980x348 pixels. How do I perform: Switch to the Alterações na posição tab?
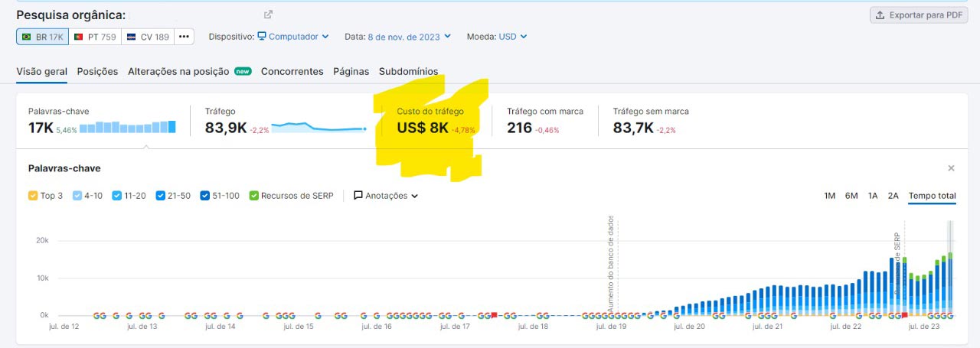(178, 71)
